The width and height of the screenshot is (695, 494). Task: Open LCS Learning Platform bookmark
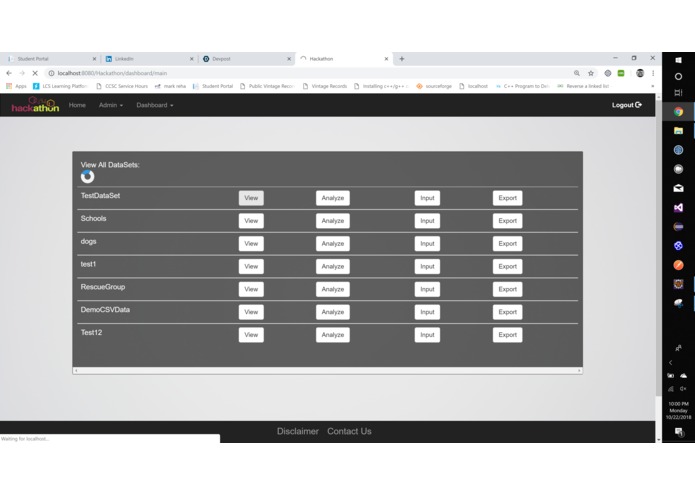point(60,86)
